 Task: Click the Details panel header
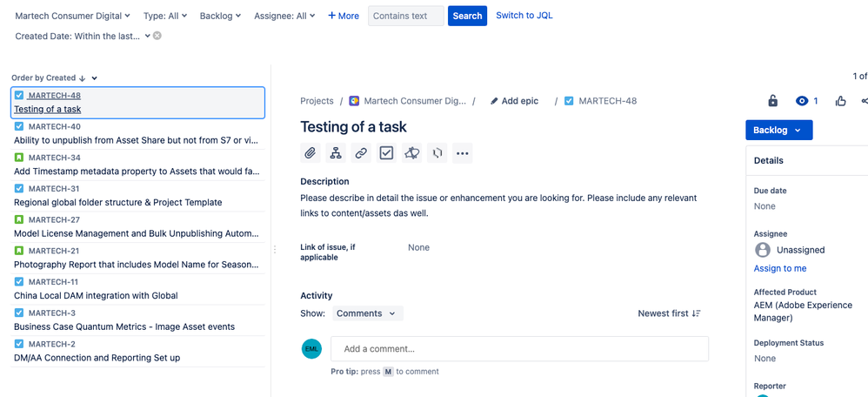807,160
